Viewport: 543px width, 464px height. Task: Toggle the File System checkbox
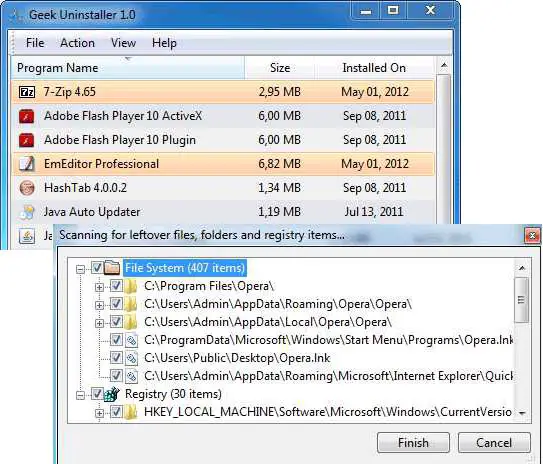point(97,268)
